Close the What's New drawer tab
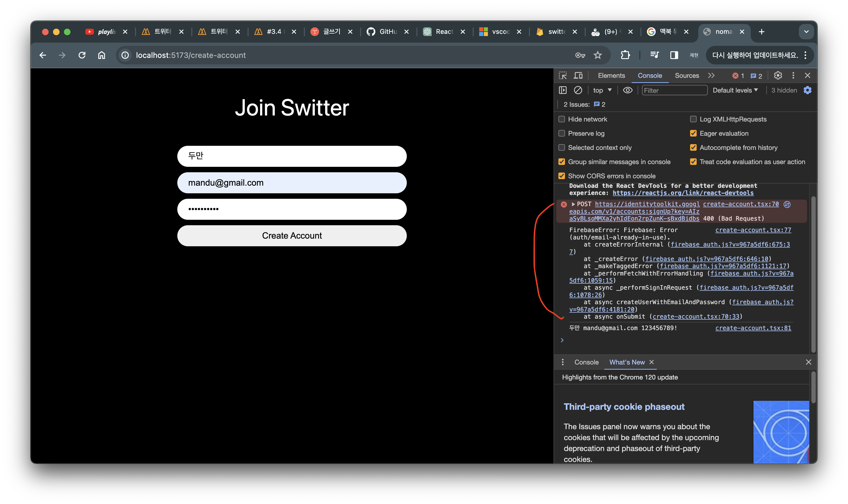The width and height of the screenshot is (848, 504). tap(651, 362)
